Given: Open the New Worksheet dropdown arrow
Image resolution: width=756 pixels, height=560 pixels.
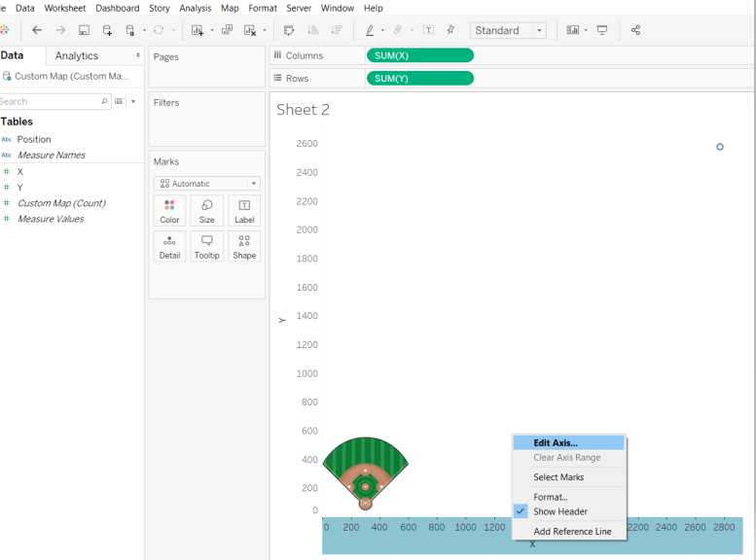Looking at the screenshot, I should [212, 30].
